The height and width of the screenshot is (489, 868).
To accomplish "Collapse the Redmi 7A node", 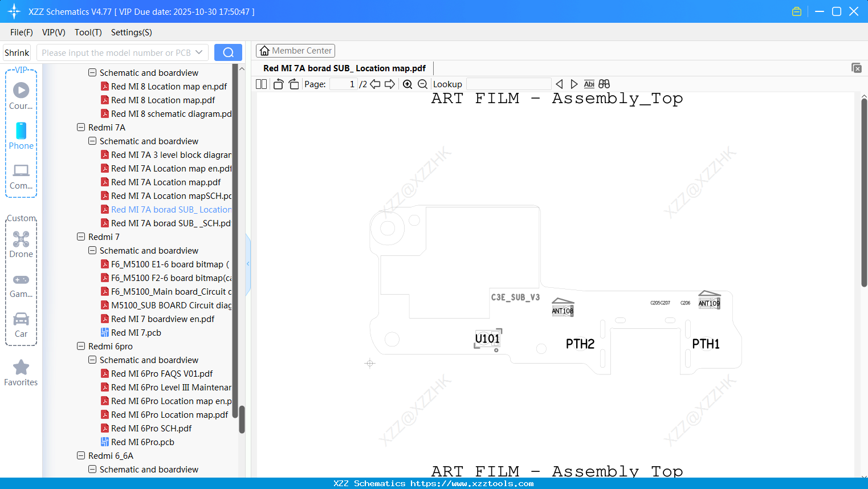I will pyautogui.click(x=81, y=128).
